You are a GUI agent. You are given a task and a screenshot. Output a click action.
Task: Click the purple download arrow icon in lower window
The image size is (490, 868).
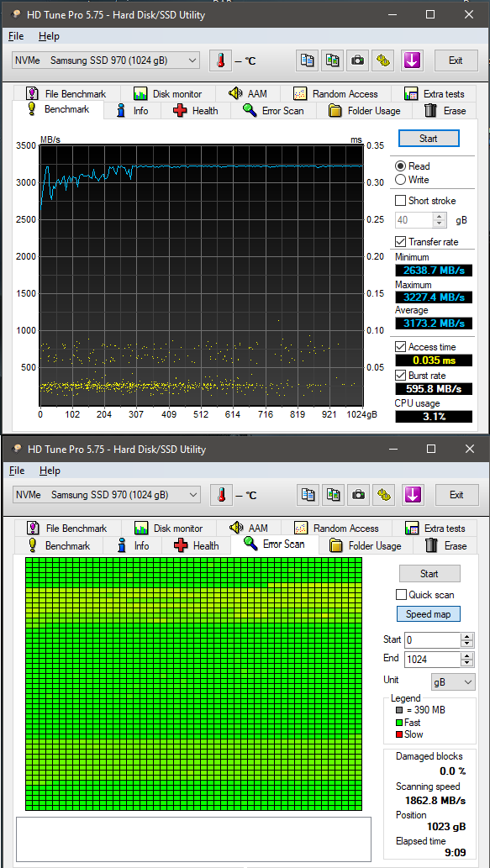tap(412, 494)
